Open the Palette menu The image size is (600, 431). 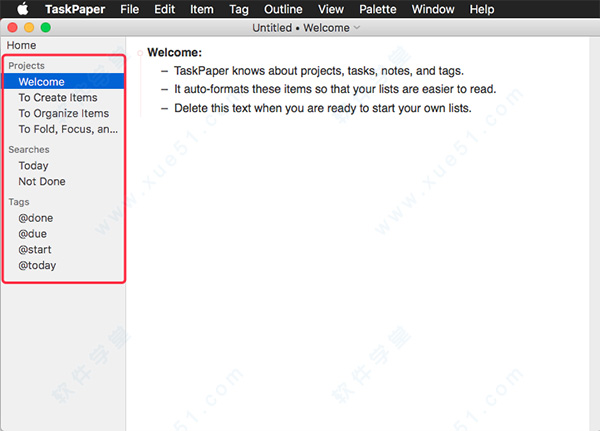pos(378,9)
